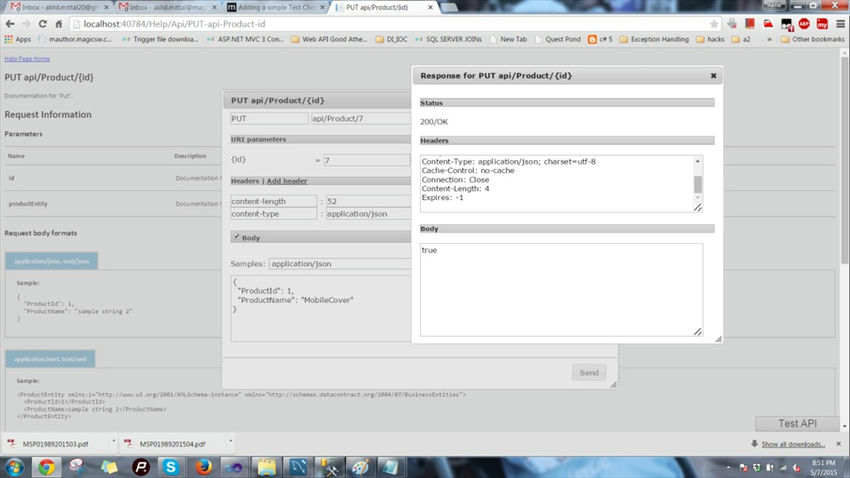The image size is (850, 478).
Task: Open Firefox from the taskbar
Action: point(203,467)
